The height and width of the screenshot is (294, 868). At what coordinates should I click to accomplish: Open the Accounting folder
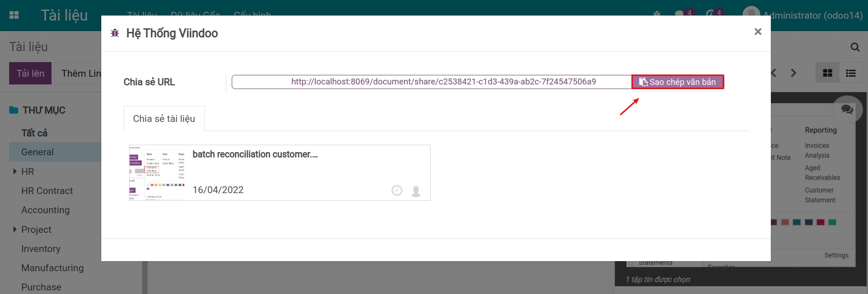46,210
